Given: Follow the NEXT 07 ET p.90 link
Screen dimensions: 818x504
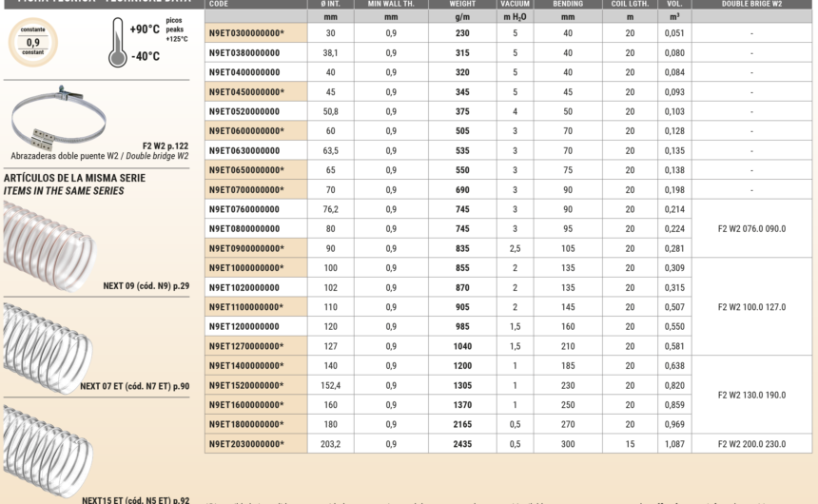Looking at the screenshot, I should (134, 386).
